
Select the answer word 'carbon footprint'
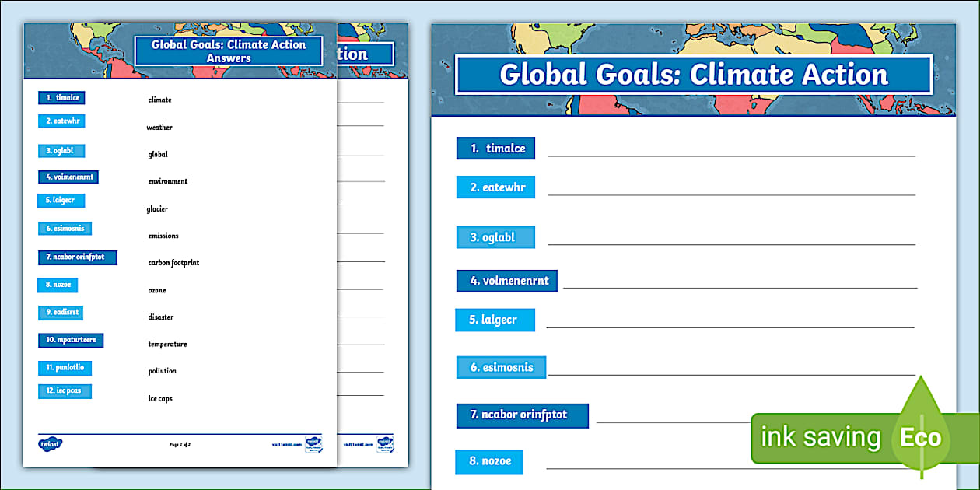(172, 262)
